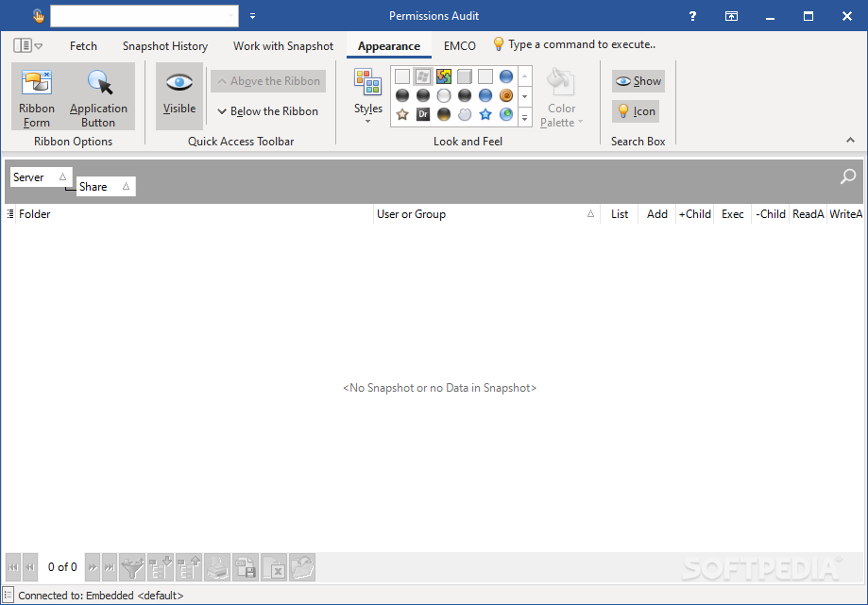Toggle Search Box Icon option
The width and height of the screenshot is (868, 605).
[x=636, y=111]
